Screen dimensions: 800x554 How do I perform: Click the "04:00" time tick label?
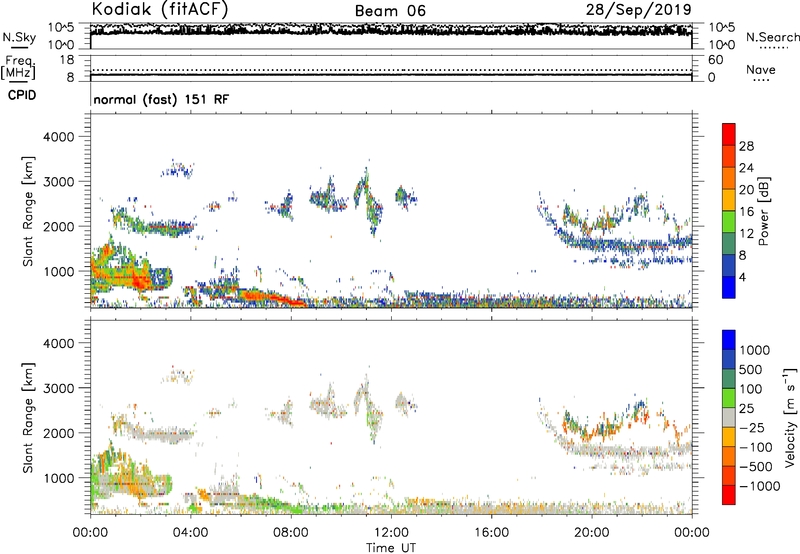(x=190, y=533)
